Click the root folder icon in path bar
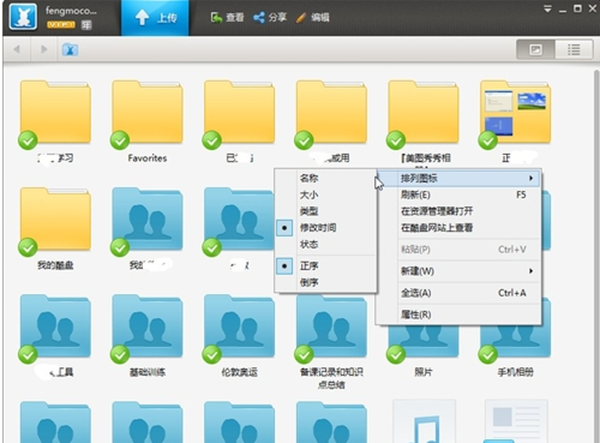600x443 pixels. tap(70, 50)
